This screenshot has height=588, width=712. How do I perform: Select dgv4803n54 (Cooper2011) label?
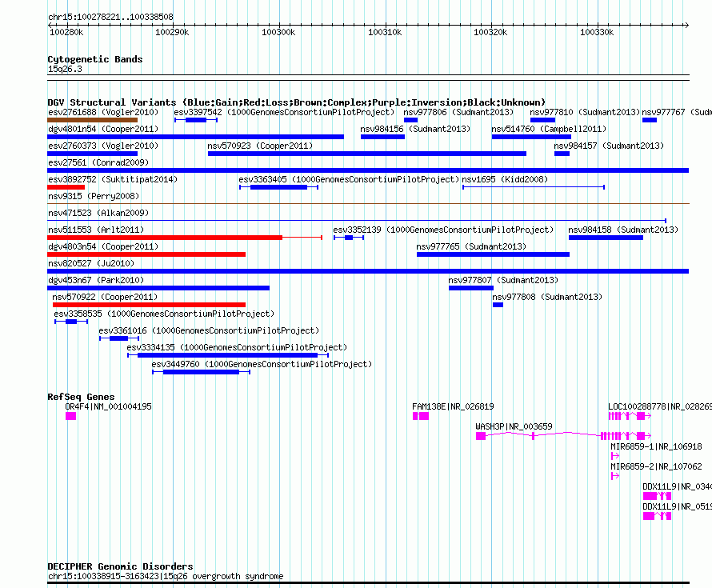pyautogui.click(x=103, y=246)
